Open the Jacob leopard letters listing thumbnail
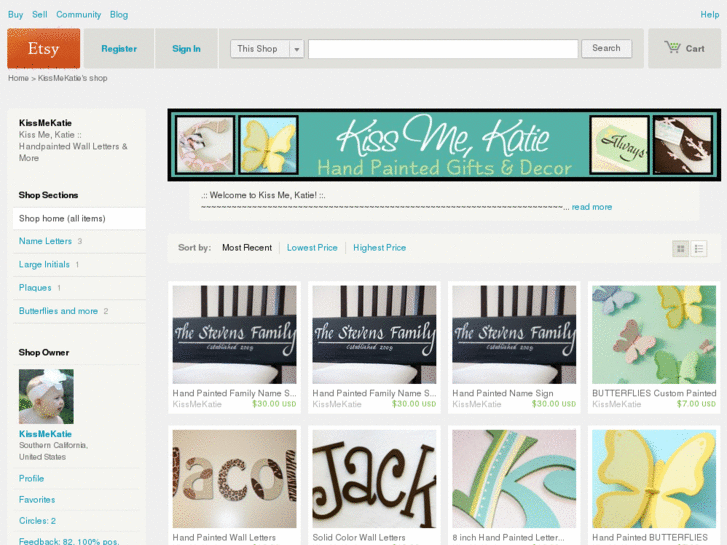The height and width of the screenshot is (545, 727). [x=234, y=479]
